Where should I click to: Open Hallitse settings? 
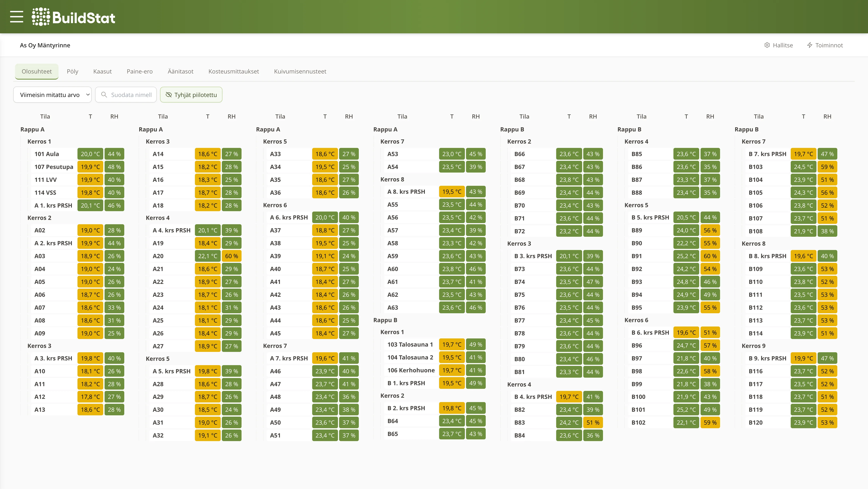click(x=778, y=45)
